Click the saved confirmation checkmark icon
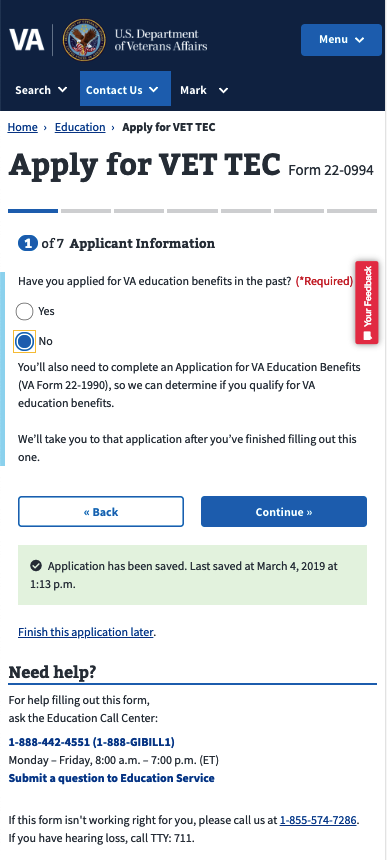387x860 pixels. (36, 565)
